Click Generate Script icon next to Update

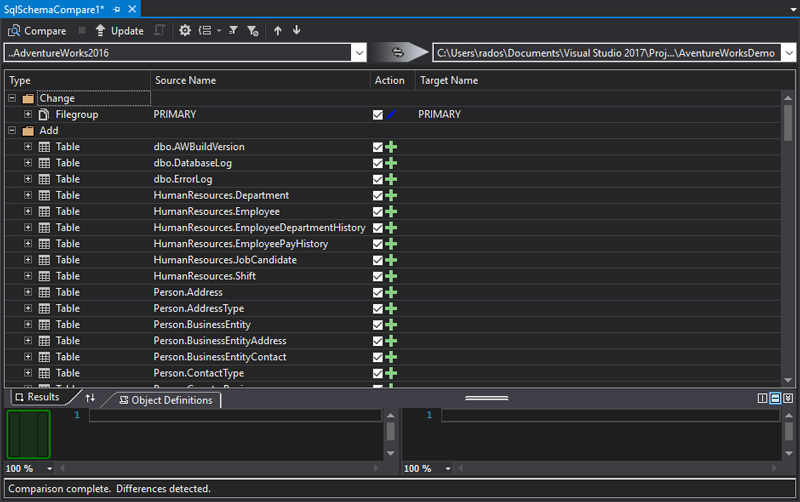(x=160, y=31)
